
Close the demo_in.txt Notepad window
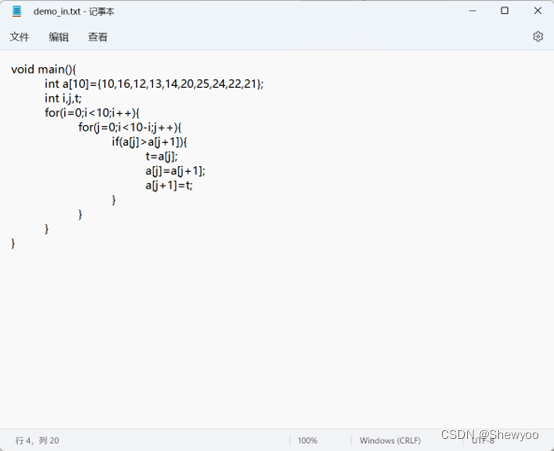pos(538,11)
